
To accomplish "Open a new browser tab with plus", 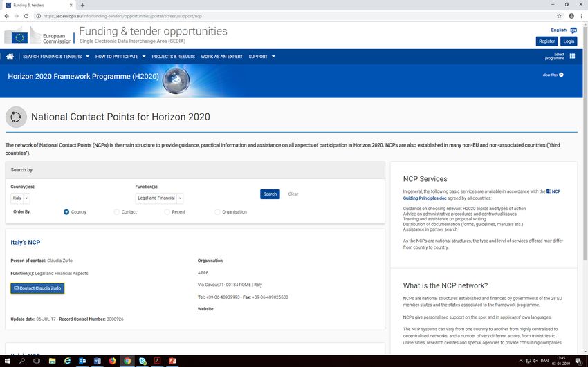I will click(x=82, y=6).
